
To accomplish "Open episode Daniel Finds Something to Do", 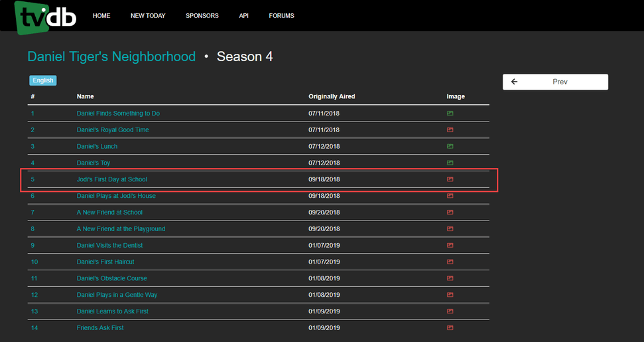I will coord(118,114).
